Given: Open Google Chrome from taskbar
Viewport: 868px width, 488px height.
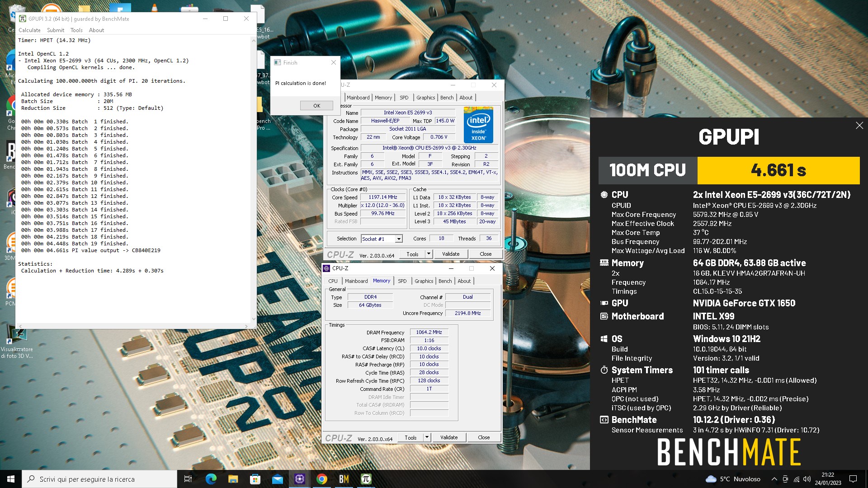Looking at the screenshot, I should click(321, 479).
